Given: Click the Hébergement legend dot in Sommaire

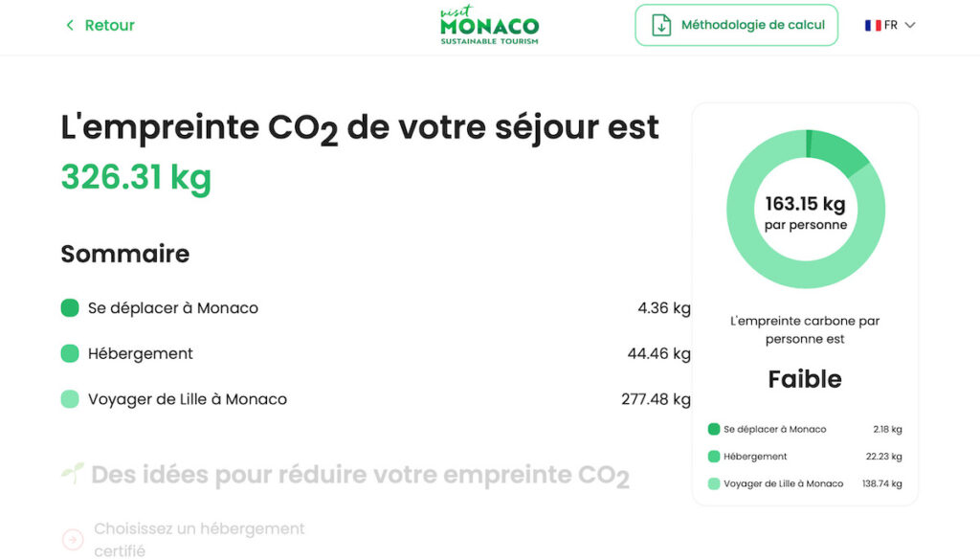Looking at the screenshot, I should click(x=70, y=354).
